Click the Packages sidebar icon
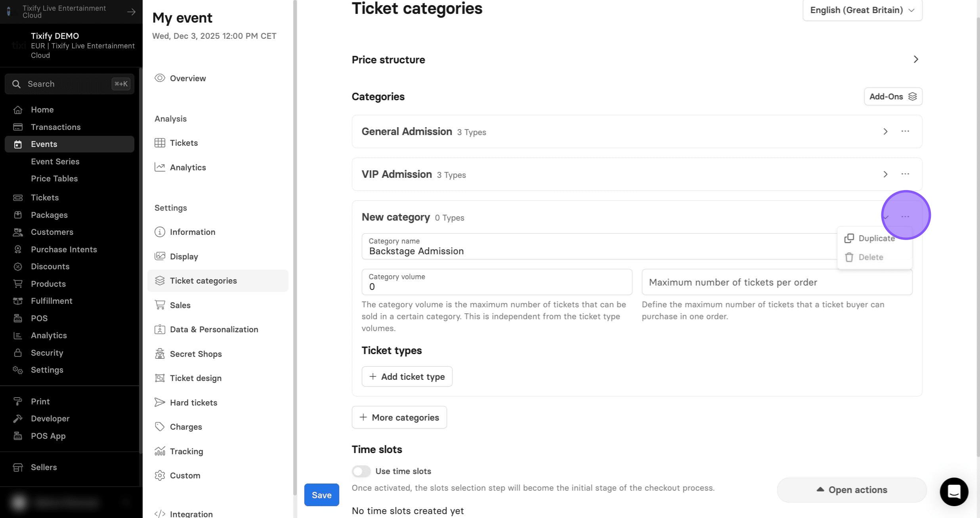The height and width of the screenshot is (518, 980). [x=18, y=215]
